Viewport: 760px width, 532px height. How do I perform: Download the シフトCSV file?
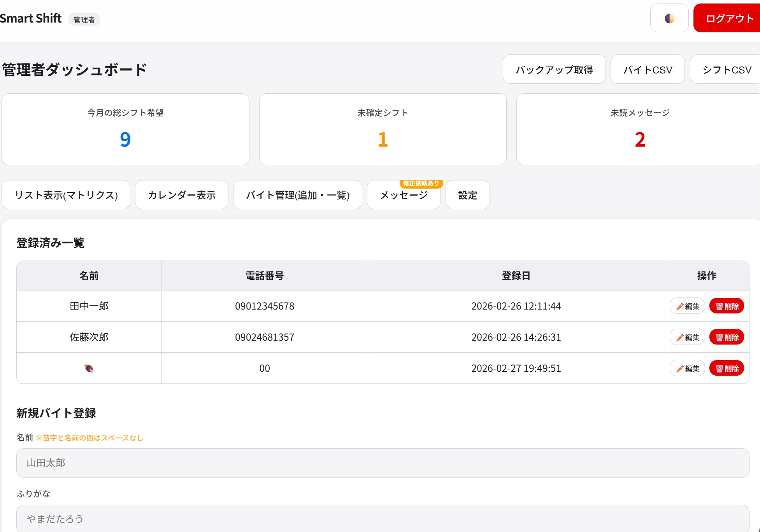point(725,70)
